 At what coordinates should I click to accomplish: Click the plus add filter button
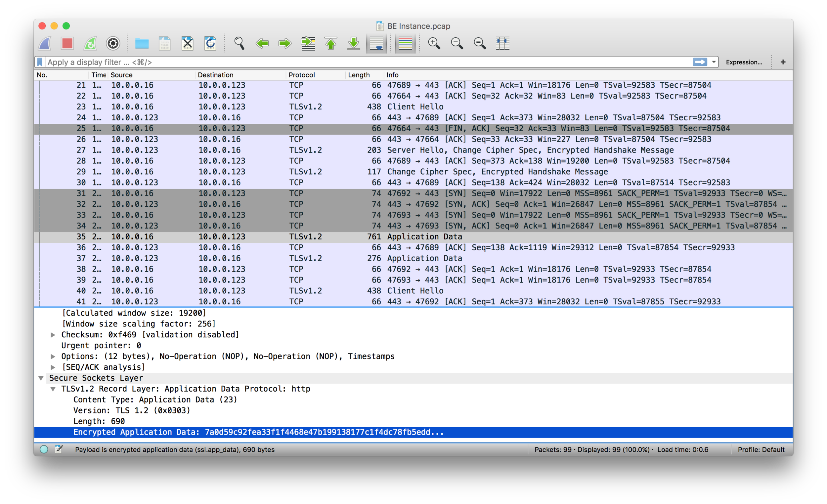click(783, 62)
